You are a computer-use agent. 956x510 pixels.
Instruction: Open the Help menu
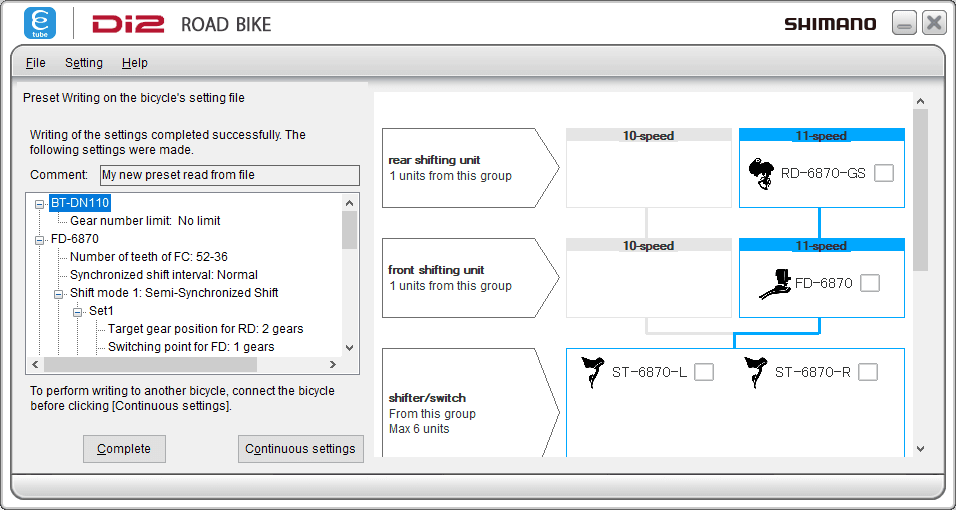tap(135, 63)
